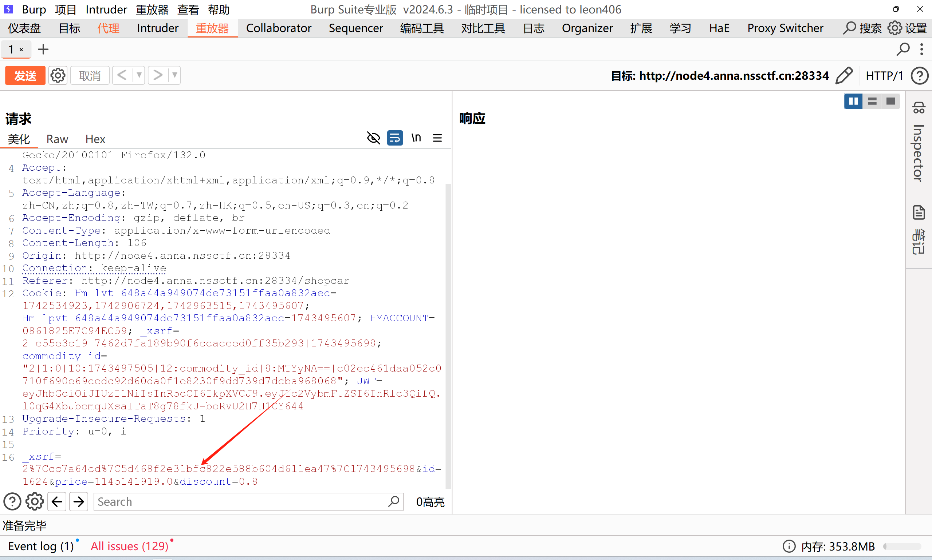Open the request search settings gear
This screenshot has width=932, height=560.
[x=34, y=502]
